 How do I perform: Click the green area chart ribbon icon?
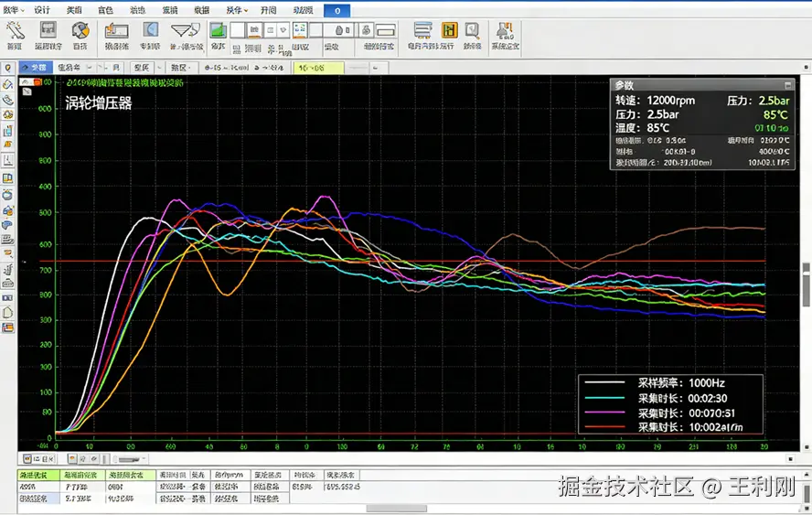[x=218, y=30]
